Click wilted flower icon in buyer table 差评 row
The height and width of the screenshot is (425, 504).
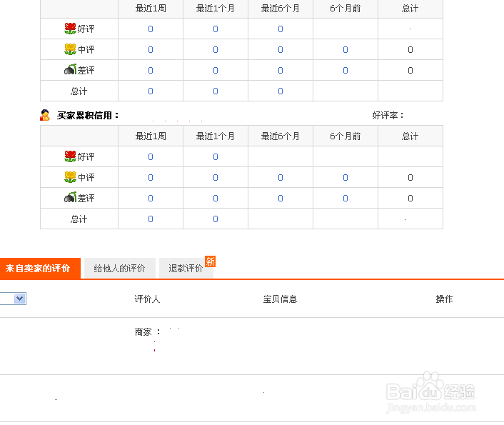pos(70,197)
